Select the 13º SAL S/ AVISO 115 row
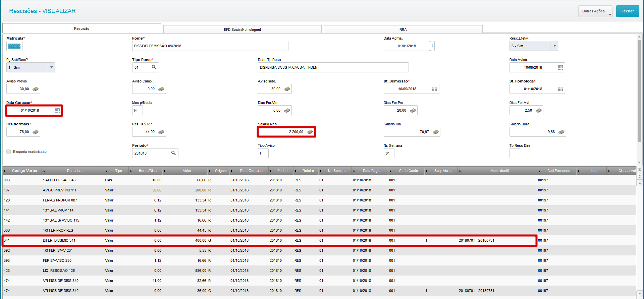 tap(319, 220)
